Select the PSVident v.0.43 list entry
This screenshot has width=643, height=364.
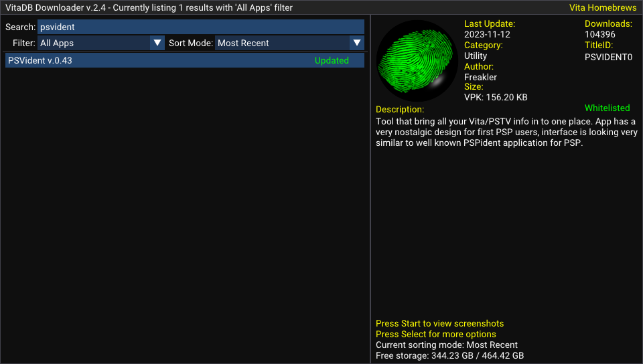click(40, 60)
